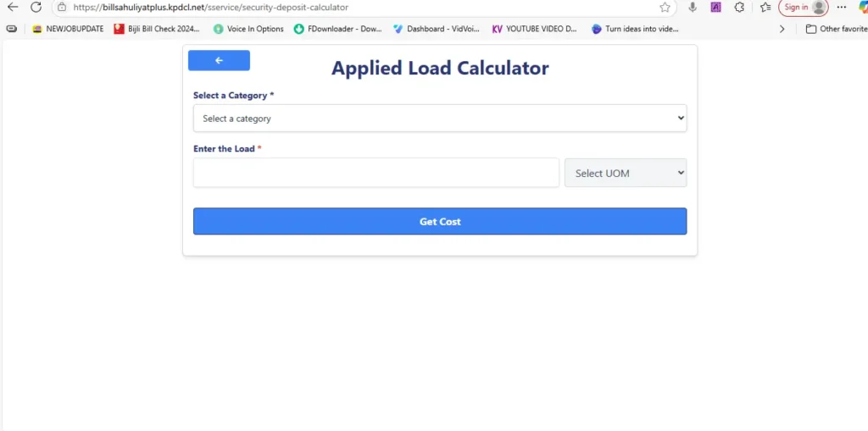Viewport: 868px width, 431px height.
Task: Open the Select UOM dropdown
Action: coord(626,173)
